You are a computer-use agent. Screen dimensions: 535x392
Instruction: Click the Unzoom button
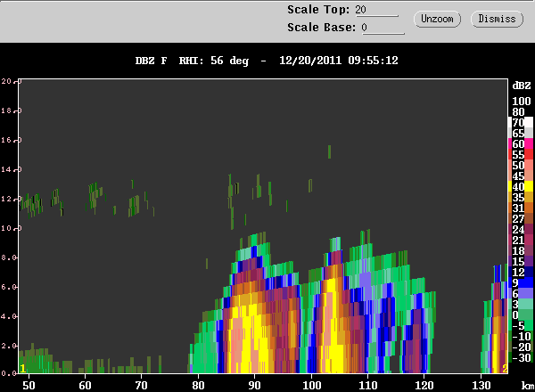click(x=437, y=19)
